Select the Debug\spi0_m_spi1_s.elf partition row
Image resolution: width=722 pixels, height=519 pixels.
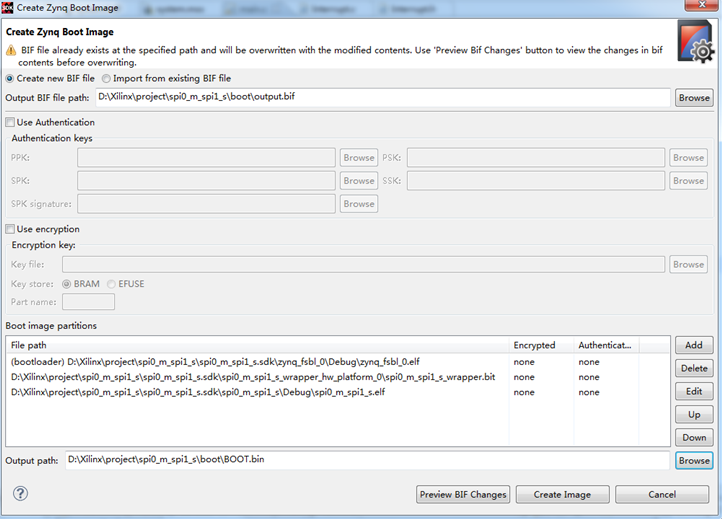(338, 392)
